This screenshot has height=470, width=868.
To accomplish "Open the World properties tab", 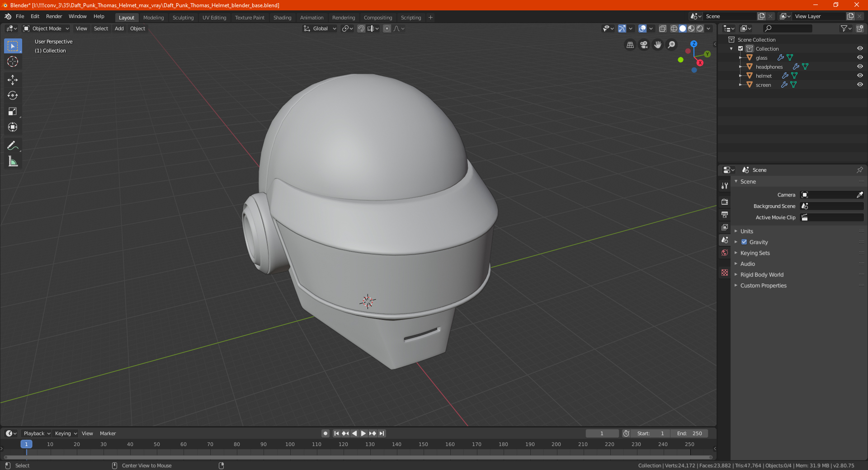I will [725, 253].
